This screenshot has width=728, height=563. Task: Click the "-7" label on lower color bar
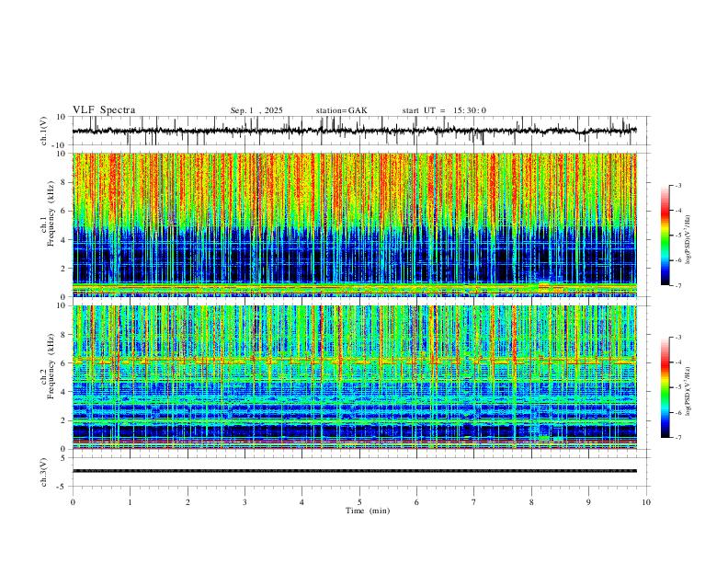pyautogui.click(x=677, y=437)
